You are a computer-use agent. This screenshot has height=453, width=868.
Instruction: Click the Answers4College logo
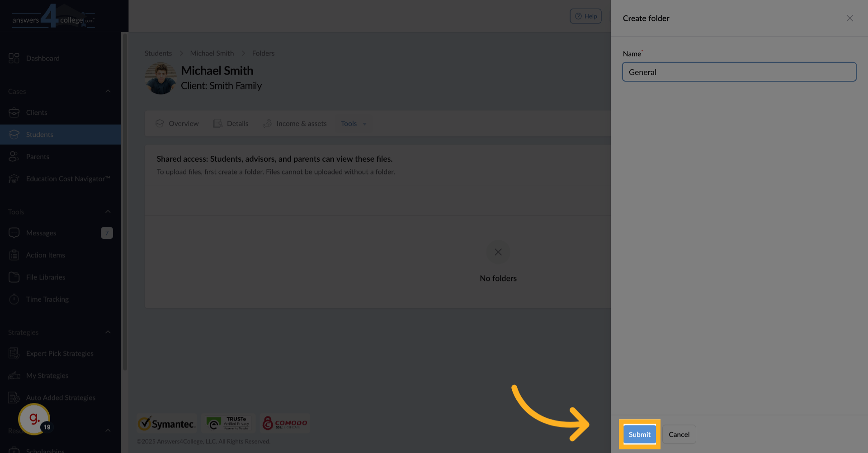click(53, 17)
